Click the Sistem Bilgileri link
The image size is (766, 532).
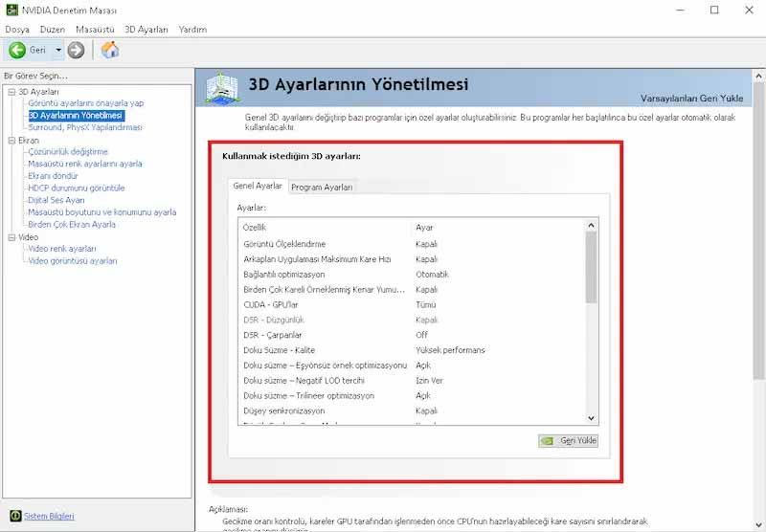point(49,516)
